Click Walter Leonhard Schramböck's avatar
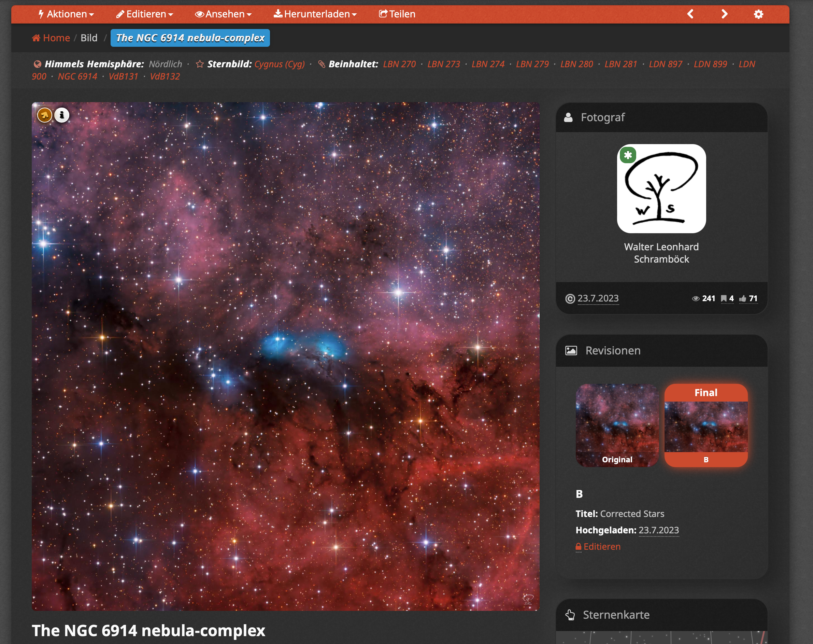 [x=661, y=188]
